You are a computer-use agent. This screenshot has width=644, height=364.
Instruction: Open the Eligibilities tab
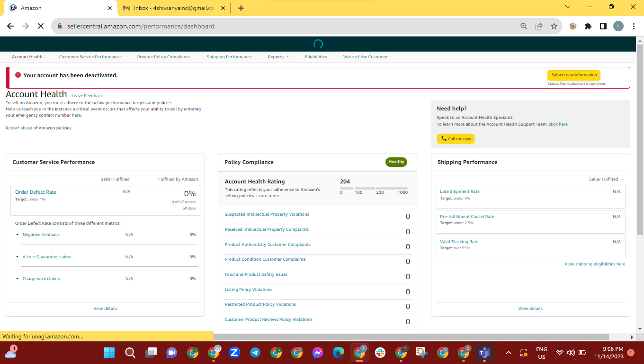tap(316, 57)
